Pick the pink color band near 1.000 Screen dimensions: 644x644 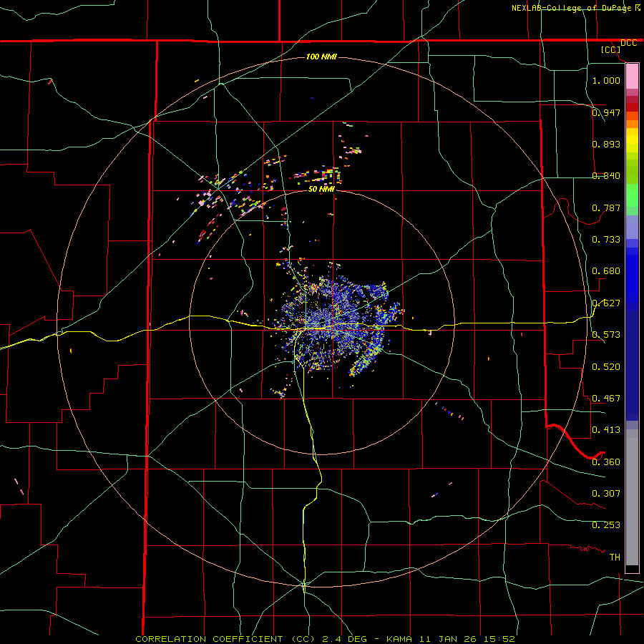click(x=632, y=77)
